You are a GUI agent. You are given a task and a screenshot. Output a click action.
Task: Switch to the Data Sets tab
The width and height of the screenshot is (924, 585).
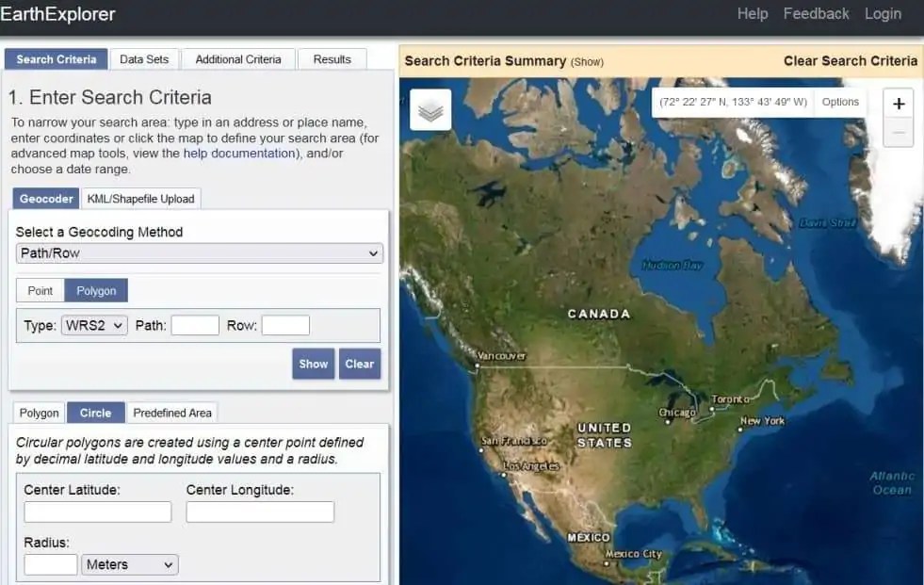[x=144, y=58]
